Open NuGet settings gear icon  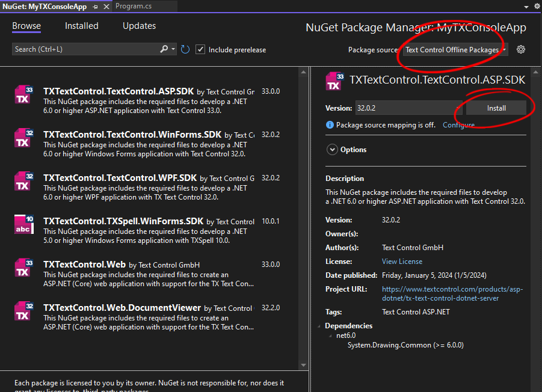(520, 49)
